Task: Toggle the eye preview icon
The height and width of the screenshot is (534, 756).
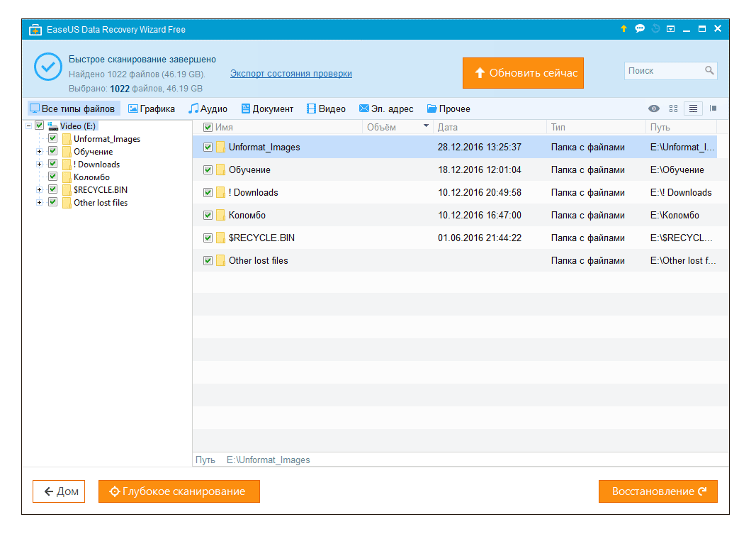Action: click(x=653, y=109)
